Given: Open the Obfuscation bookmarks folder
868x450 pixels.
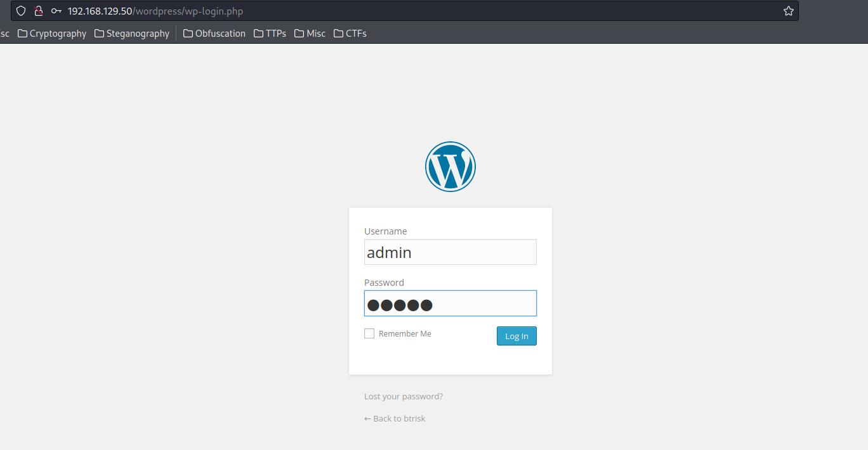Looking at the screenshot, I should coord(214,34).
